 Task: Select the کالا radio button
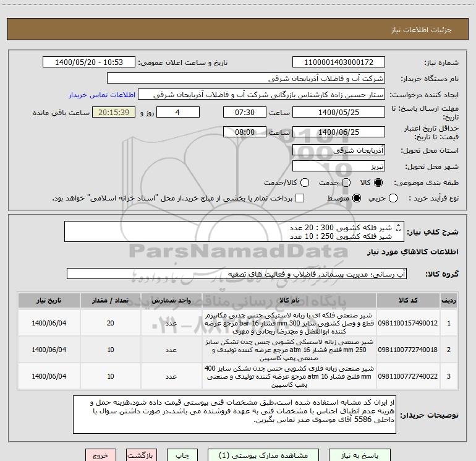(x=378, y=183)
